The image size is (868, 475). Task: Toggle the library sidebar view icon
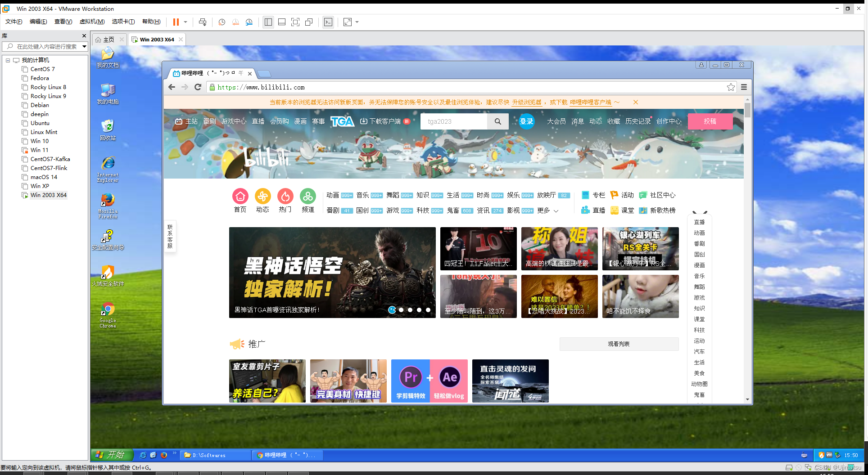[x=268, y=22]
